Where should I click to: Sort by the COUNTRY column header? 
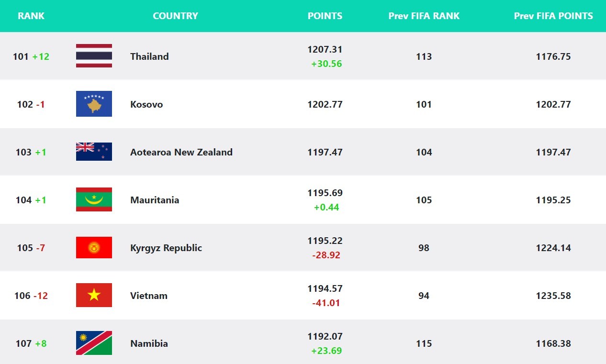click(x=175, y=16)
